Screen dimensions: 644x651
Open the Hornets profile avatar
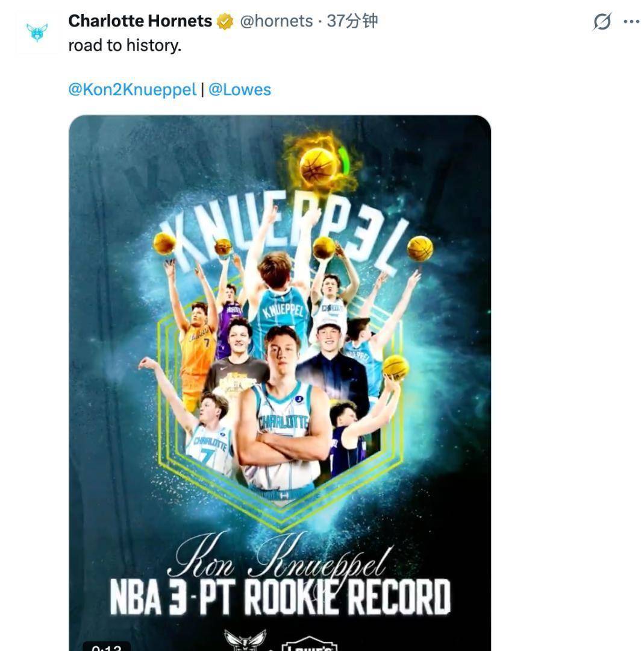point(37,33)
